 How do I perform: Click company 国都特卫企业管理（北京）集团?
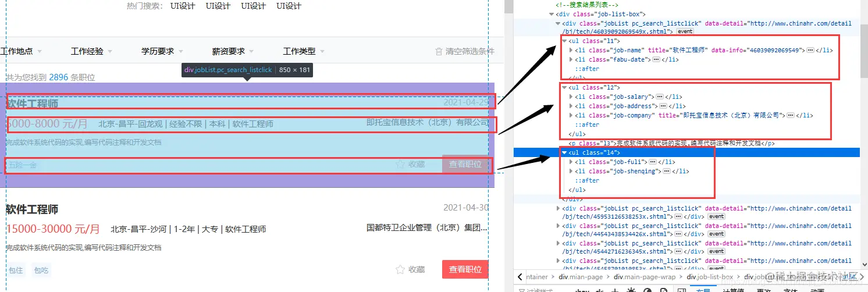[x=428, y=228]
